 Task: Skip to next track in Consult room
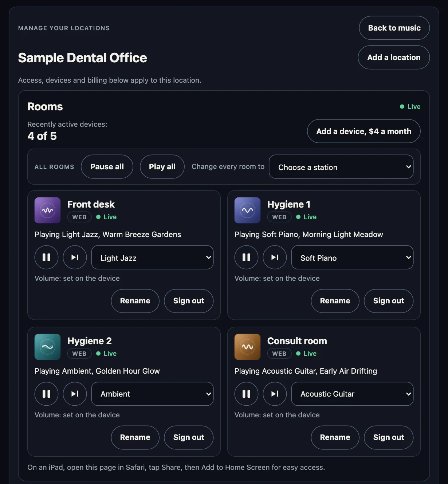275,394
